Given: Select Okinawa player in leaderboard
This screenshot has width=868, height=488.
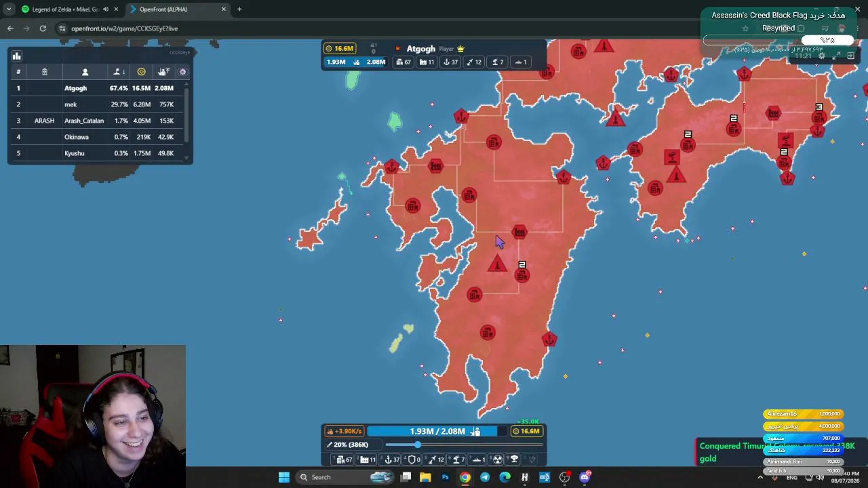Looking at the screenshot, I should pyautogui.click(x=96, y=137).
